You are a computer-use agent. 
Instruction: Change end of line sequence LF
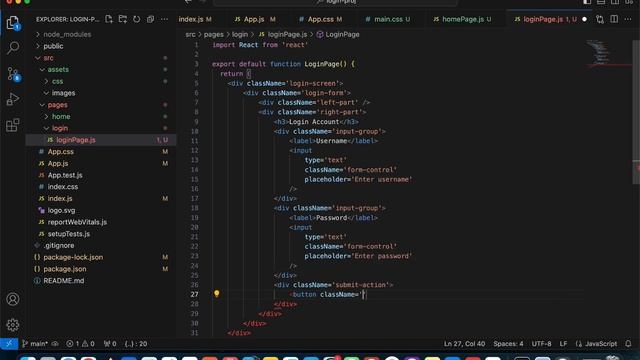pos(563,344)
